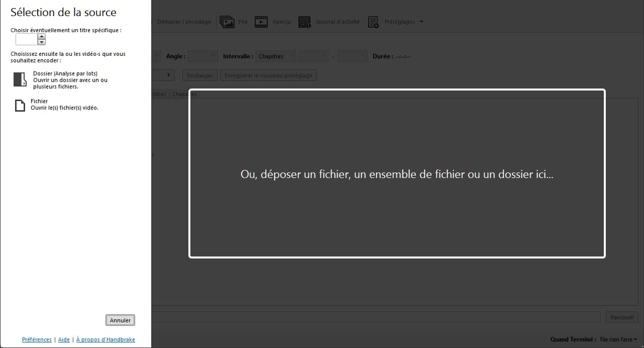Viewport: 644px width, 348px height.
Task: Click Démarrer l'encodage in the toolbar
Action: click(x=183, y=22)
